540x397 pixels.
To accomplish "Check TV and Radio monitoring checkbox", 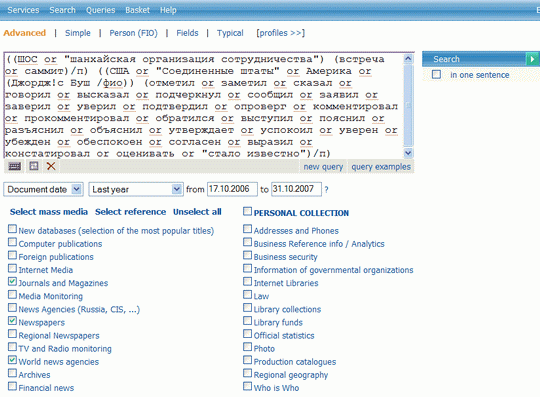I will 12,347.
